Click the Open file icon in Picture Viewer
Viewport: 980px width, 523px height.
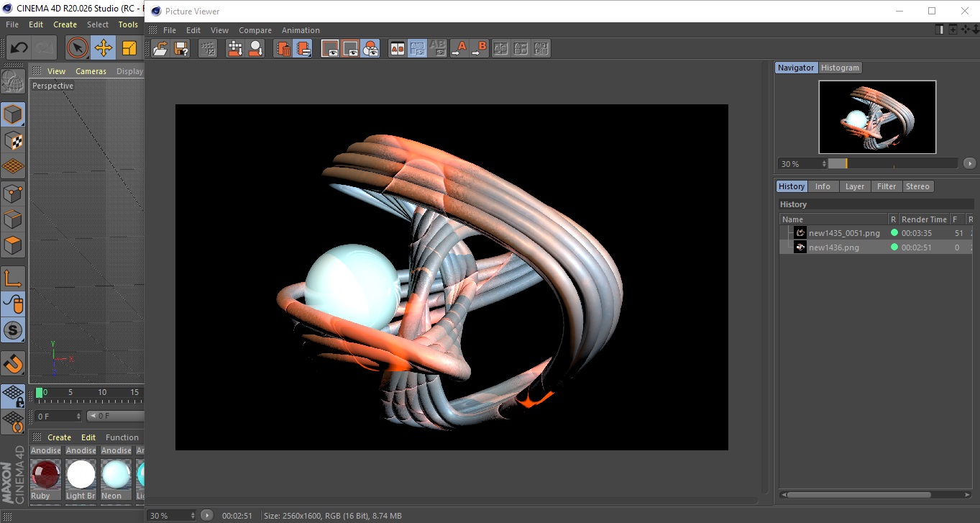[160, 49]
